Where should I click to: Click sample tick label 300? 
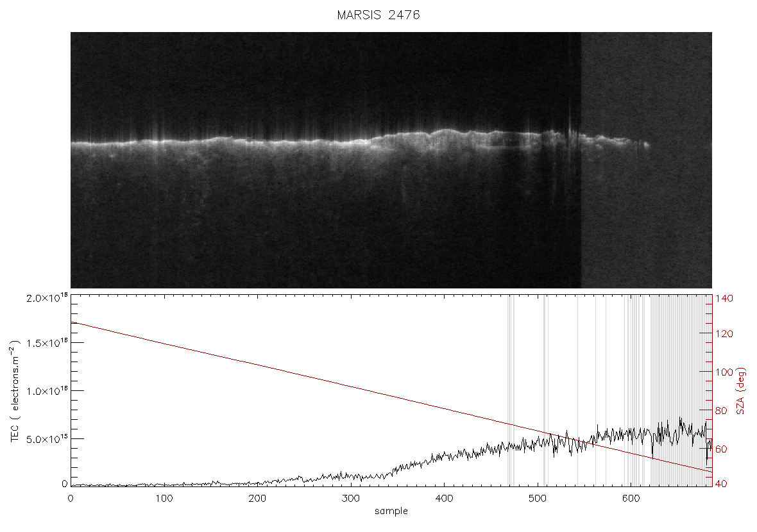tap(350, 499)
